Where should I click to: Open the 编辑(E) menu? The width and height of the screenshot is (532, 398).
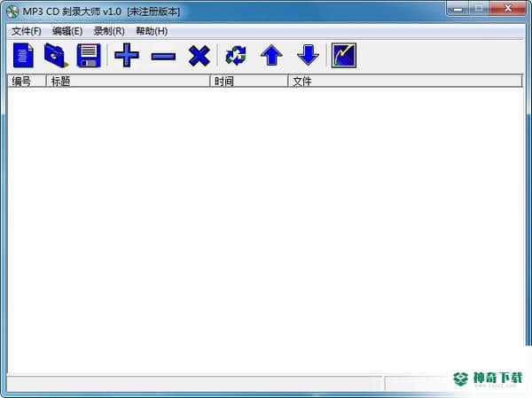coord(67,31)
